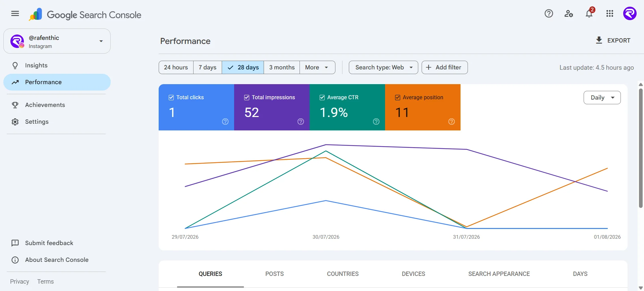Click the Achievements trophy icon

15,105
